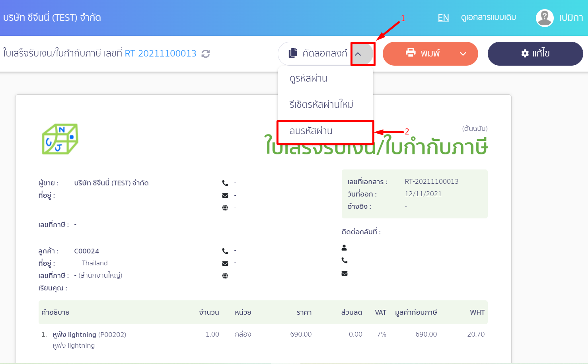Click seller name บริษัท ซีจีนนี่ (TEST) จำกัด on document
The height and width of the screenshot is (364, 588).
111,183
